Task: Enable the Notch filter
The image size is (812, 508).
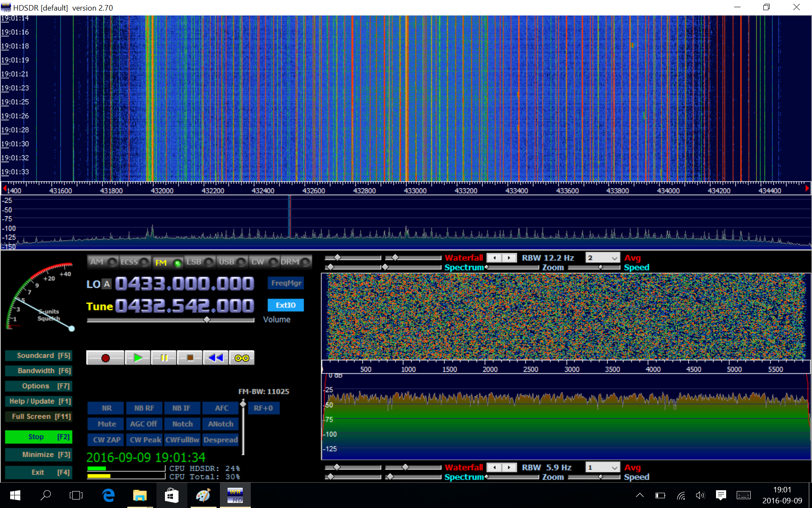Action: click(x=182, y=424)
